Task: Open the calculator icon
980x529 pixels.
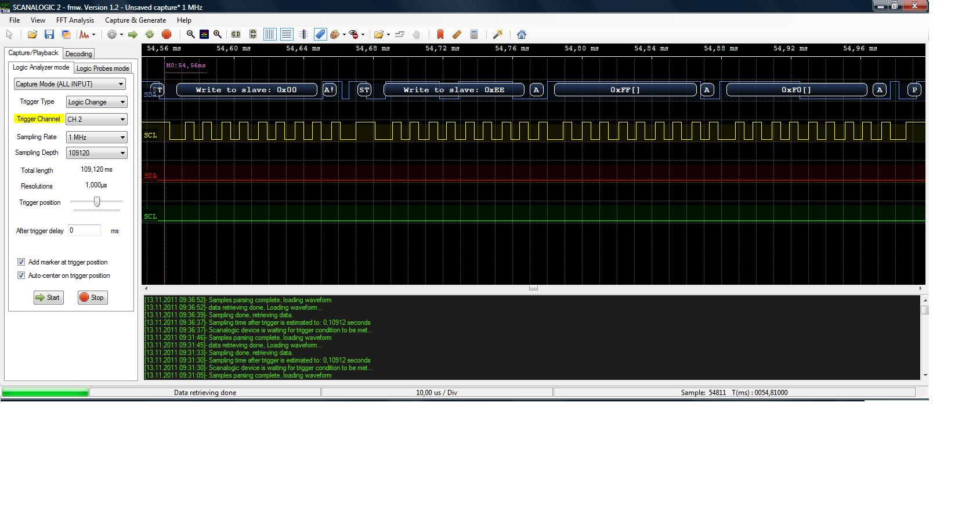Action: tap(474, 35)
